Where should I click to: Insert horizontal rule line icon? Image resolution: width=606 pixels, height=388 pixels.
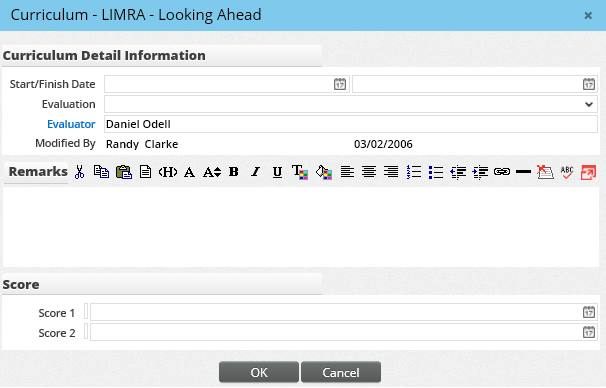pyautogui.click(x=523, y=172)
